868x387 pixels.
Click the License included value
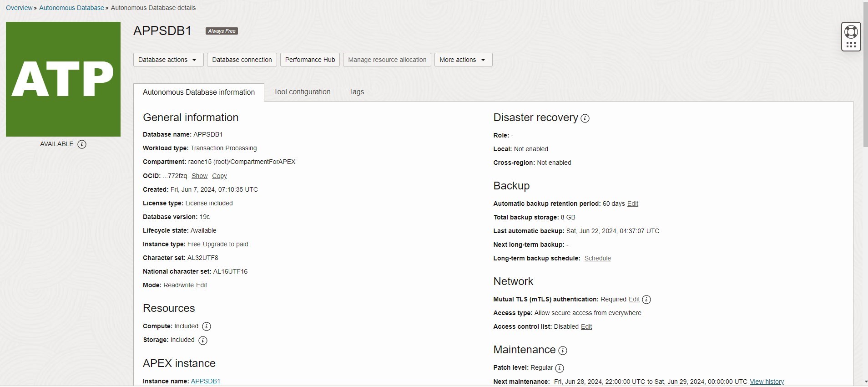[x=209, y=203]
